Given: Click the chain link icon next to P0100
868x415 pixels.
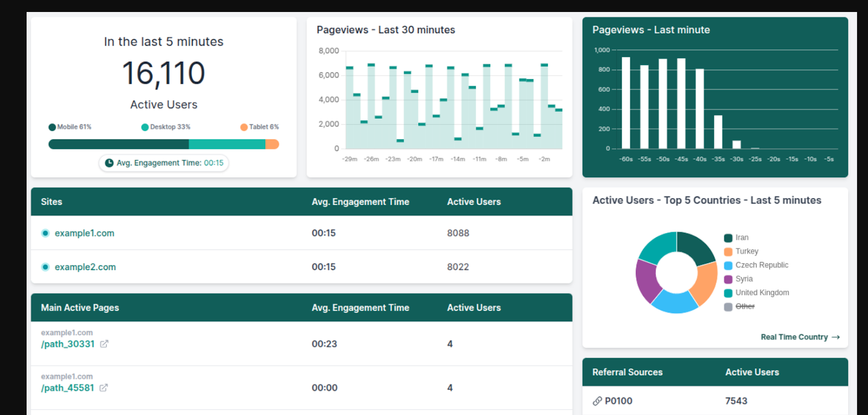Looking at the screenshot, I should pyautogui.click(x=597, y=401).
